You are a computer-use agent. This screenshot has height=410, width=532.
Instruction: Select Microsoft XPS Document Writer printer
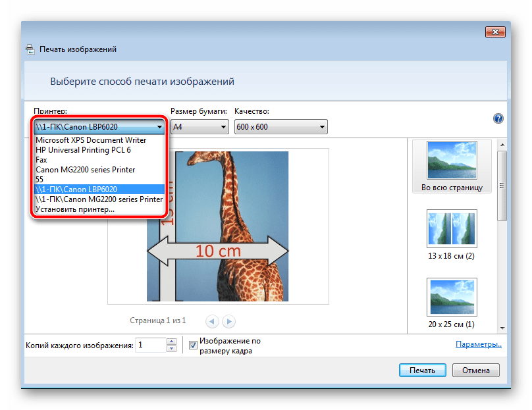(x=91, y=140)
